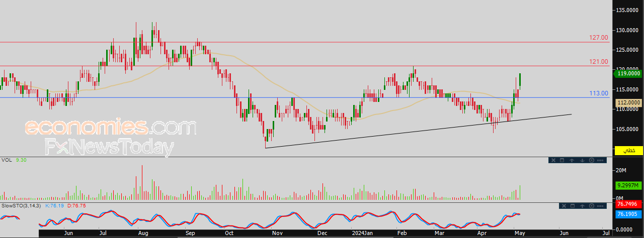Move the VOL panel up

pyautogui.click(x=572, y=160)
